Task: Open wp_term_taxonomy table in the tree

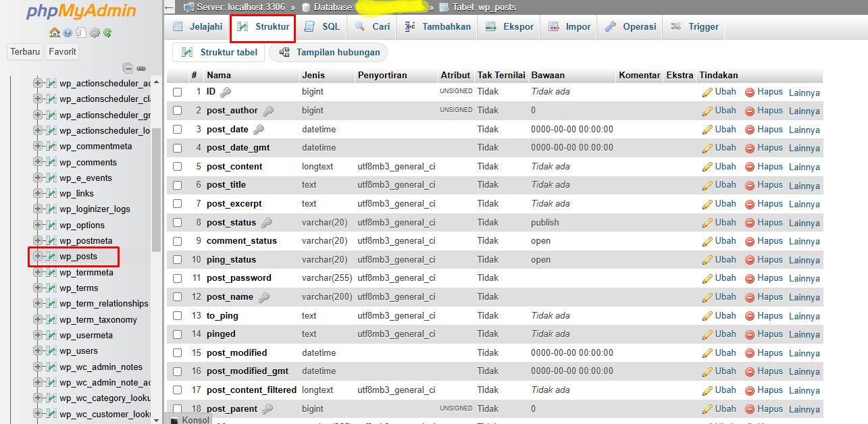Action: coord(98,319)
